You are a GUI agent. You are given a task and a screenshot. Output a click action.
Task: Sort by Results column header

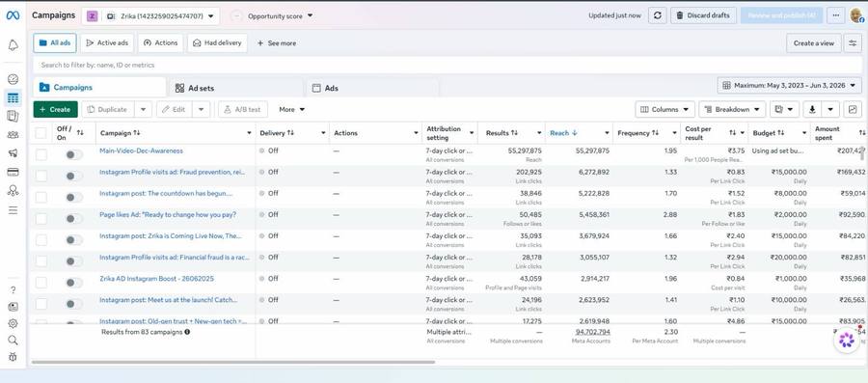point(502,133)
